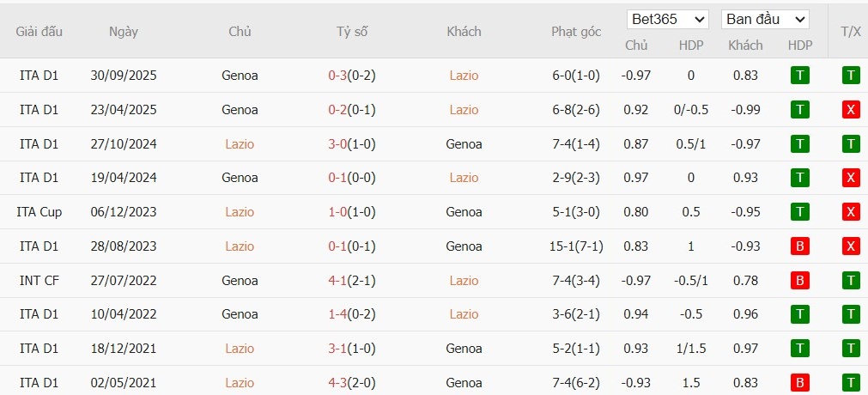Click red X badge in 23/04/2025 row
The image size is (868, 395).
(x=851, y=110)
